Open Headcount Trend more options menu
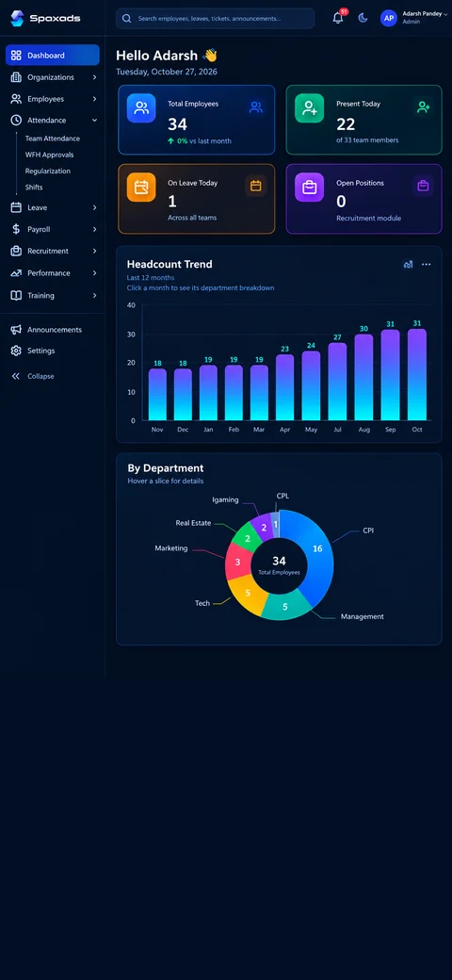Image resolution: width=452 pixels, height=980 pixels. 426,265
